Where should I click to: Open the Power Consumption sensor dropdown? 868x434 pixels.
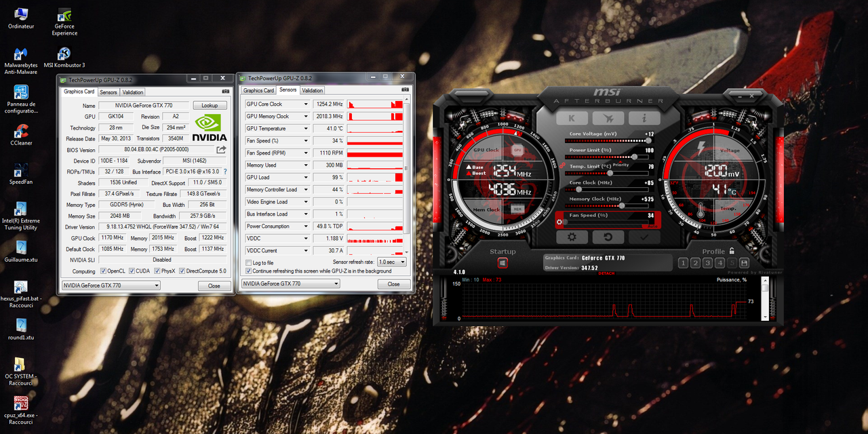(306, 226)
